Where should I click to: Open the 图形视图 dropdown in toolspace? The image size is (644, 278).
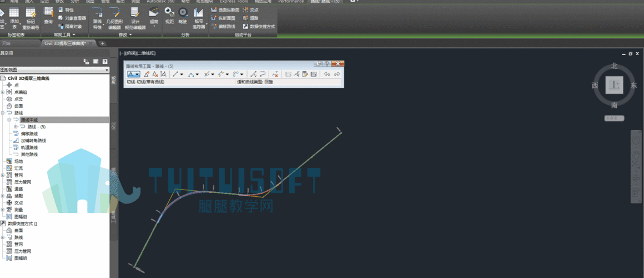tap(107, 70)
